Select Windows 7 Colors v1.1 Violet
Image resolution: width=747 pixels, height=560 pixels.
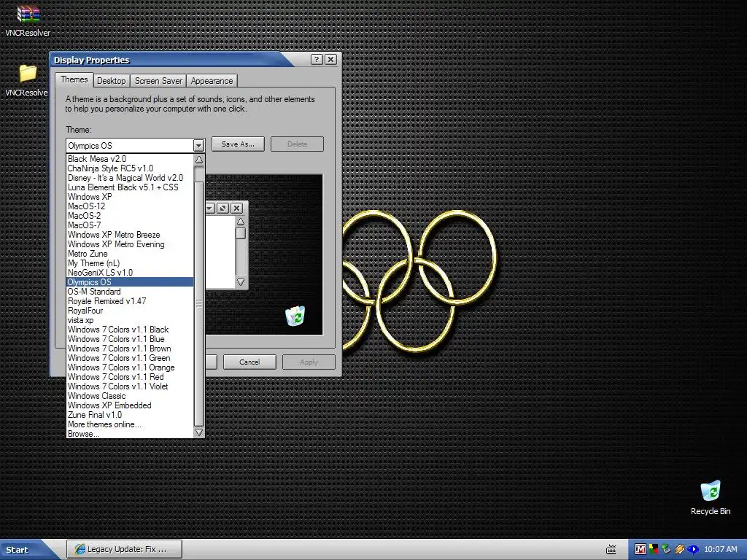tap(130, 386)
